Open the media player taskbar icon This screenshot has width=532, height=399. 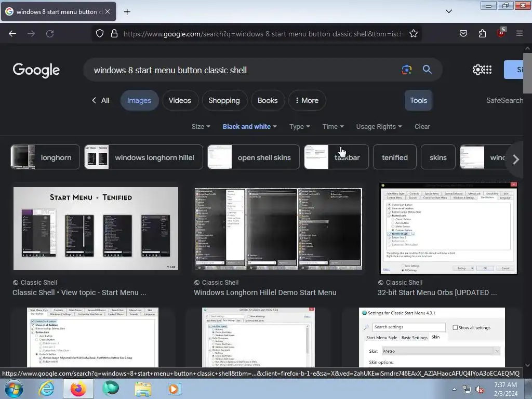[x=175, y=389]
